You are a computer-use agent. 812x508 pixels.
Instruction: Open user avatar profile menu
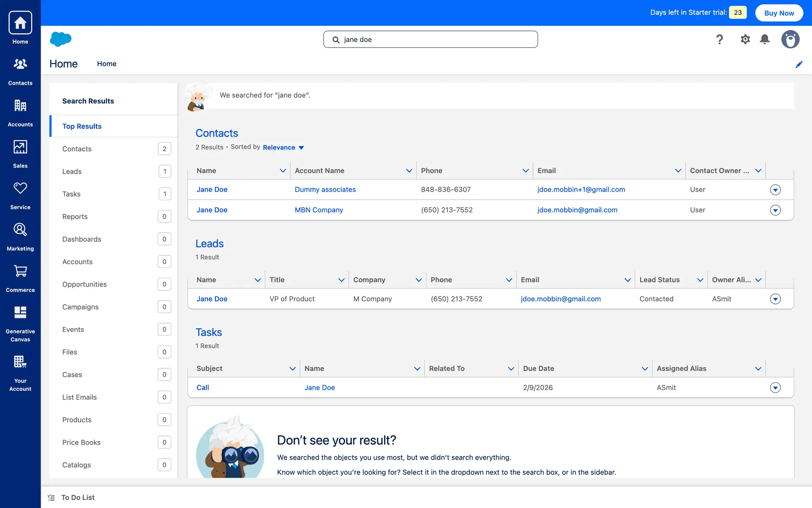(790, 39)
